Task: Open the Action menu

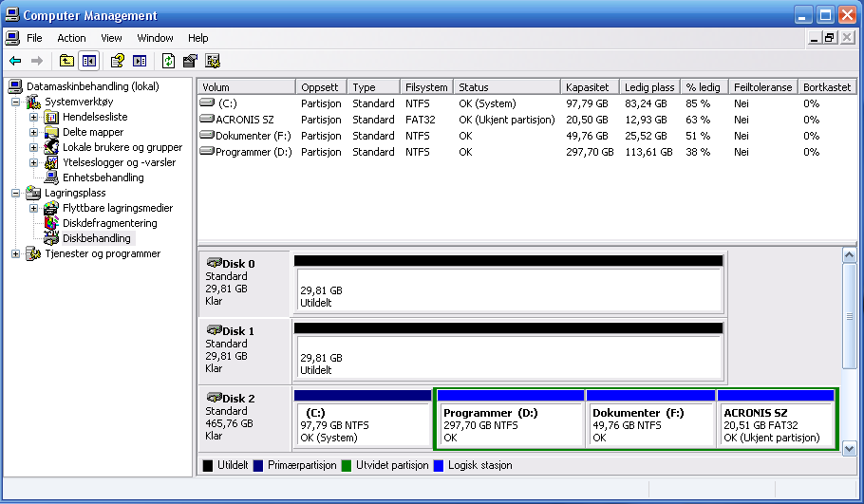Action: tap(71, 38)
